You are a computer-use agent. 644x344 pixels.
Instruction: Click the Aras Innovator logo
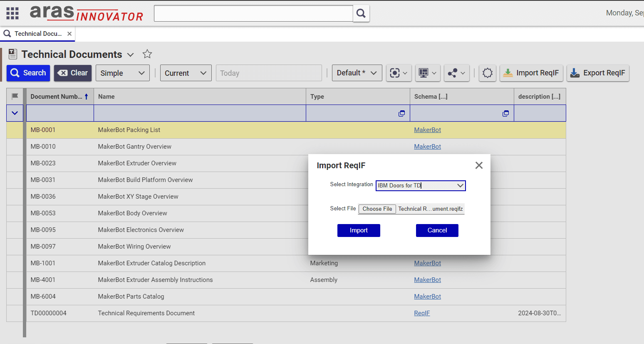click(87, 13)
